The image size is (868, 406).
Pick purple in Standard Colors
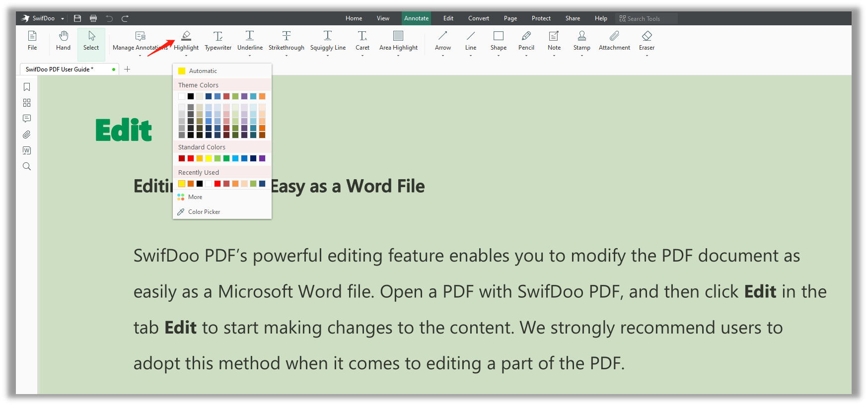click(x=262, y=158)
